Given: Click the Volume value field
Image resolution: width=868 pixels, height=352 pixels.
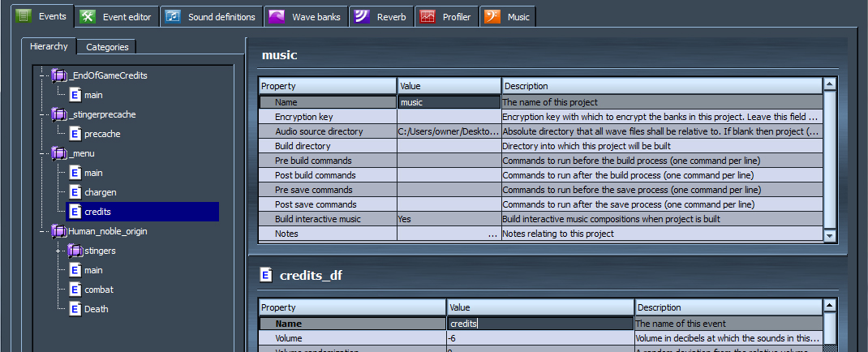Looking at the screenshot, I should pos(539,338).
